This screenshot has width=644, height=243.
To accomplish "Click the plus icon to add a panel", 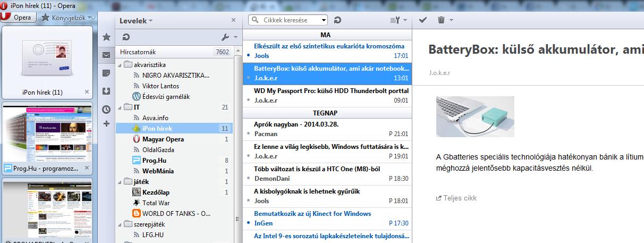I will pyautogui.click(x=106, y=124).
